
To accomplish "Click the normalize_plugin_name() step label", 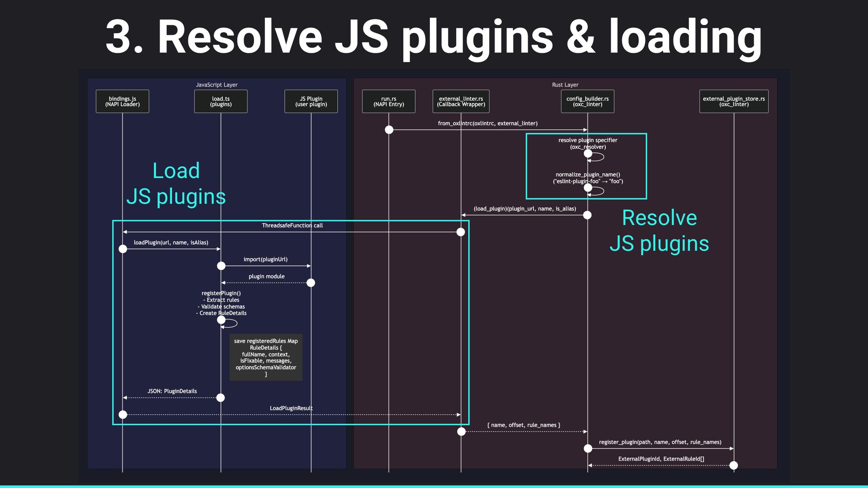I will (x=588, y=178).
